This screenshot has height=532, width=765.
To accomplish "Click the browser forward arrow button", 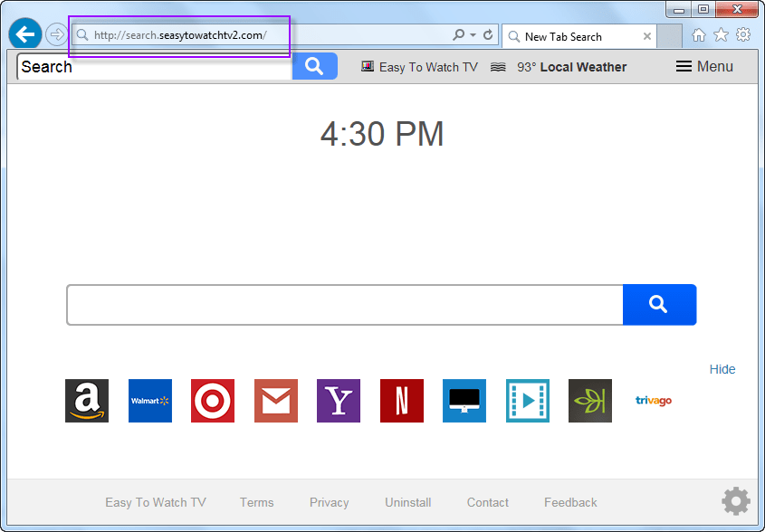I will point(57,34).
